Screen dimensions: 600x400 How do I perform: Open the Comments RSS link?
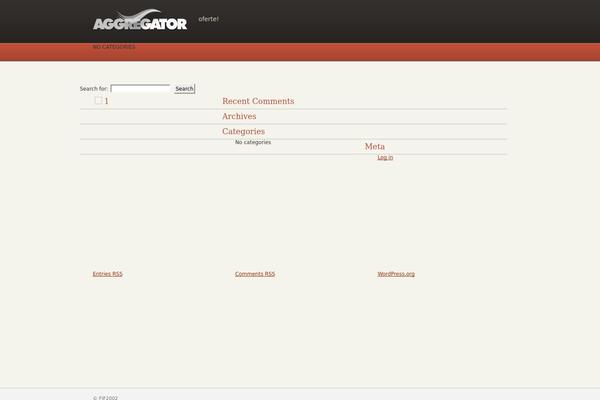pyautogui.click(x=255, y=274)
